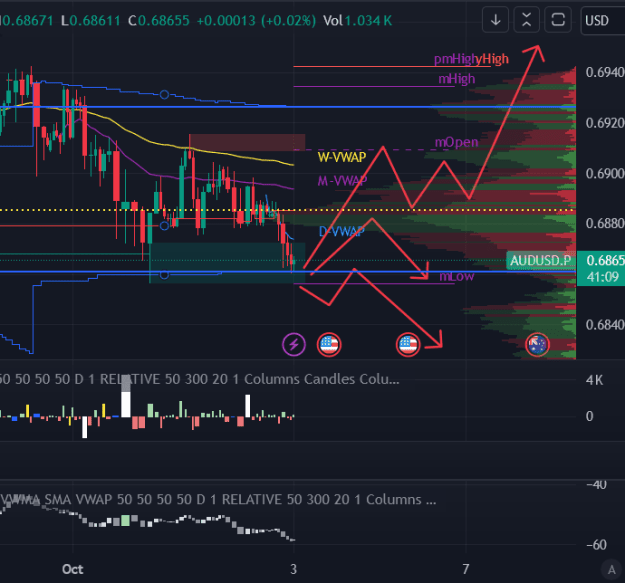Click the red supply zone rectangle
The width and height of the screenshot is (625, 583).
[247, 142]
